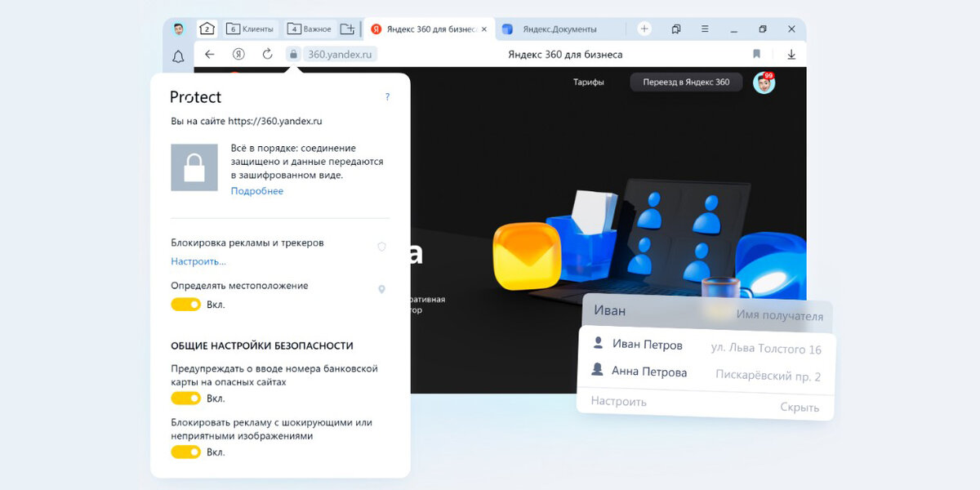
Task: Click the ул. Льва Толстого 16 address
Action: pyautogui.click(x=766, y=349)
